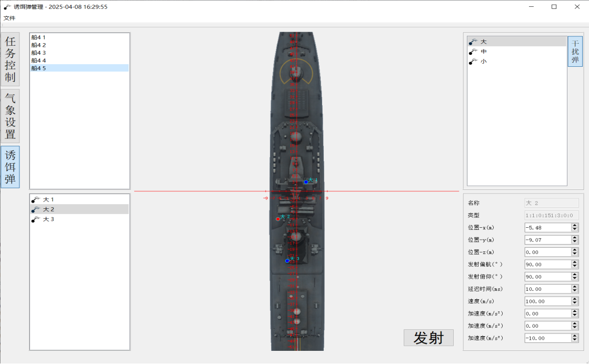
Task: Open the 干扰弹 side tab
Action: tap(575, 51)
